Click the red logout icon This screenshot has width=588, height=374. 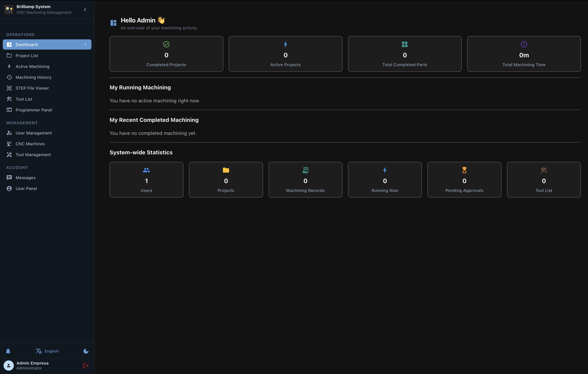pyautogui.click(x=86, y=365)
